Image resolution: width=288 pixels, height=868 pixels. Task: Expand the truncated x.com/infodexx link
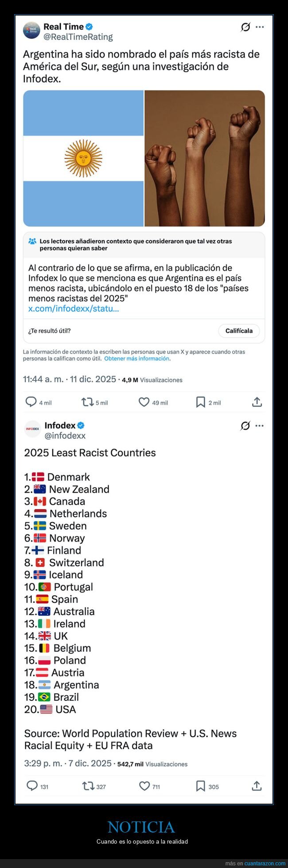[73, 309]
